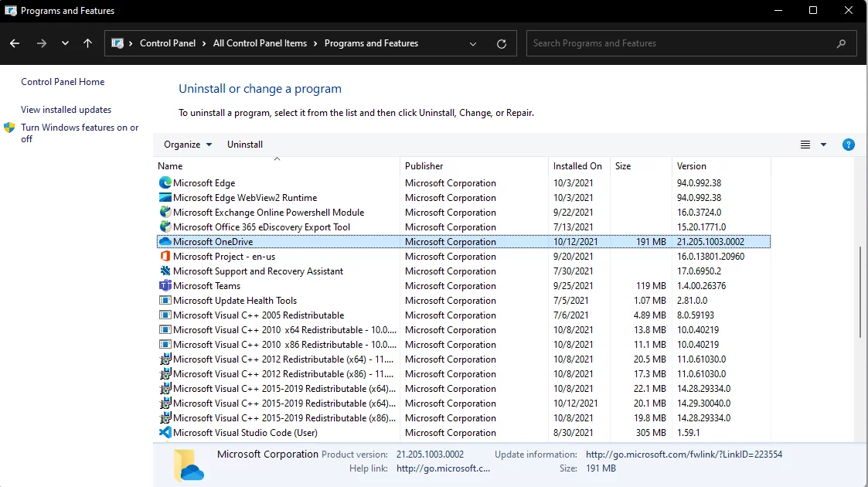The width and height of the screenshot is (868, 487).
Task: Click Programs and Features breadcrumb
Action: (x=372, y=43)
